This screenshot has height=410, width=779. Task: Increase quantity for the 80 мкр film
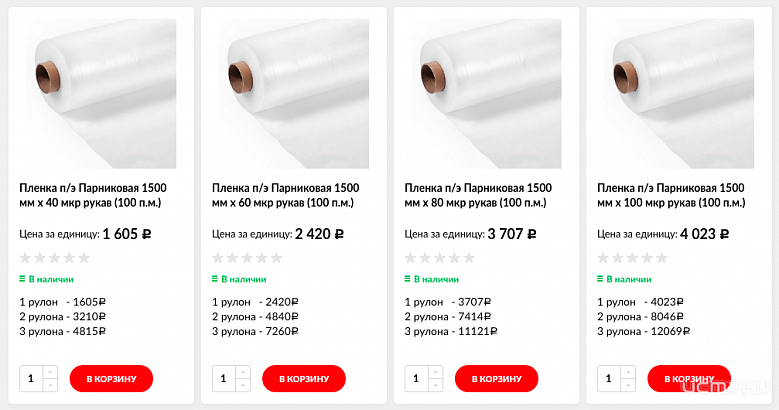click(436, 373)
